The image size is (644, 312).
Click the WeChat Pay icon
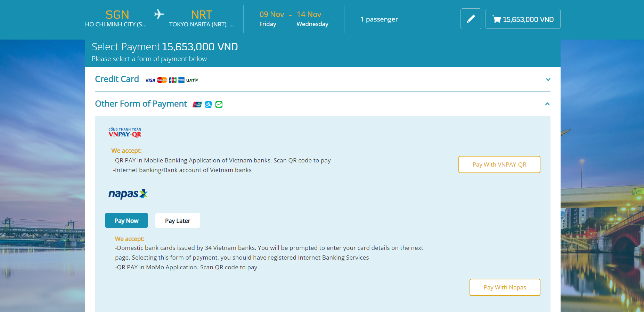click(x=219, y=104)
